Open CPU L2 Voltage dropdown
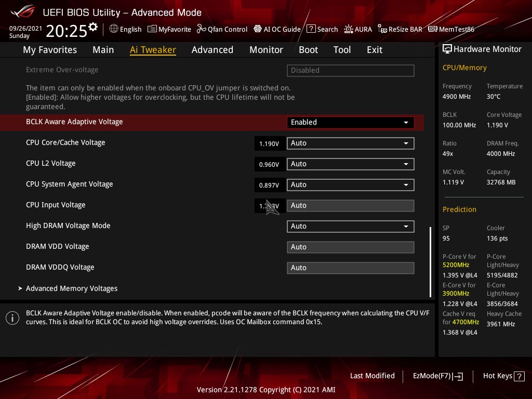The image size is (532, 399). click(351, 164)
